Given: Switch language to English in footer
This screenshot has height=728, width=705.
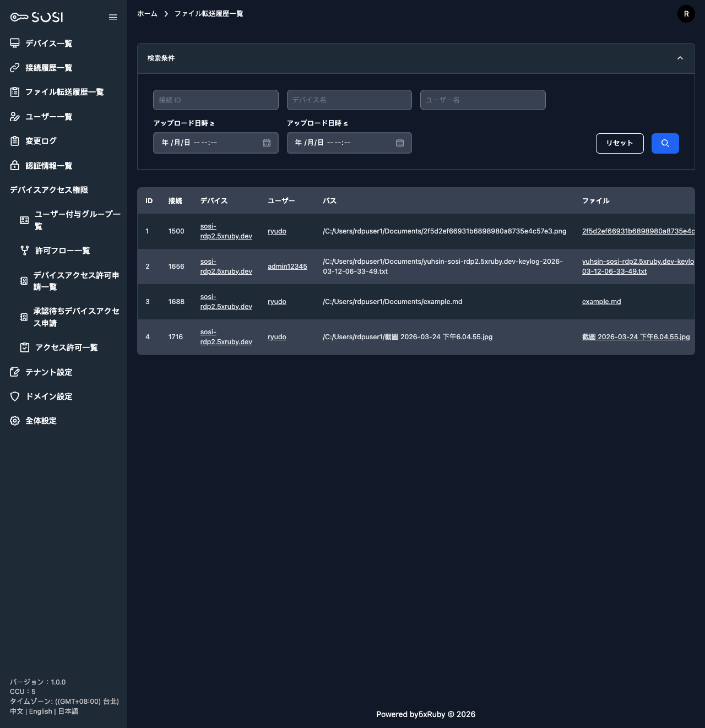Looking at the screenshot, I should [40, 711].
